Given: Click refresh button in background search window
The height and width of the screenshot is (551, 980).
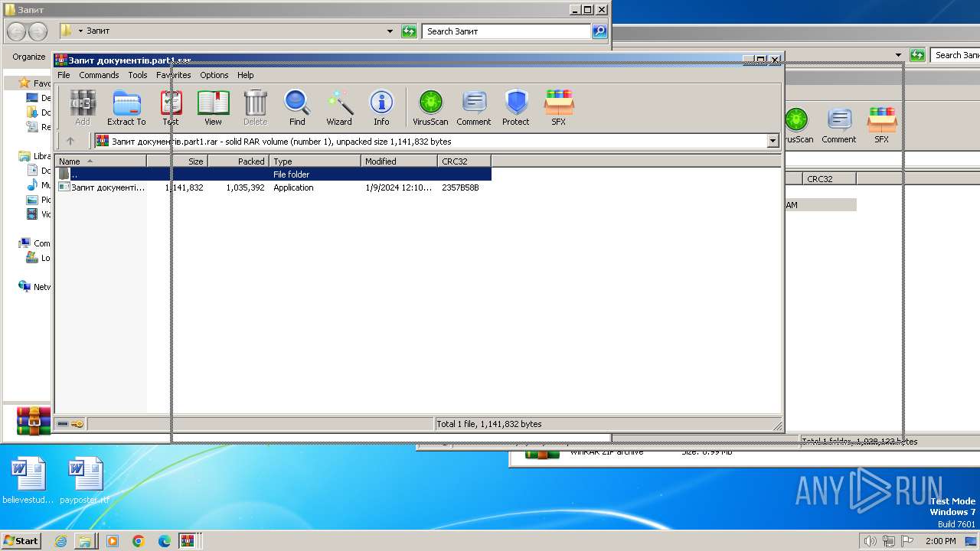Looking at the screenshot, I should point(917,55).
